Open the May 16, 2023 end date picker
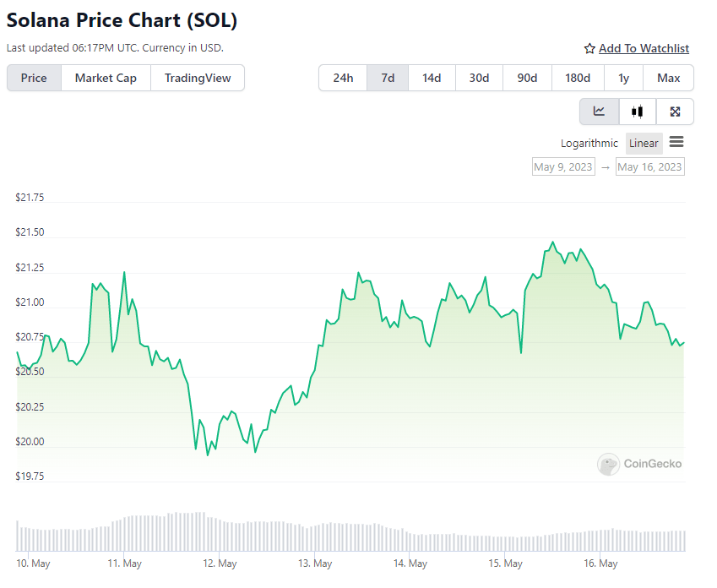 [649, 167]
